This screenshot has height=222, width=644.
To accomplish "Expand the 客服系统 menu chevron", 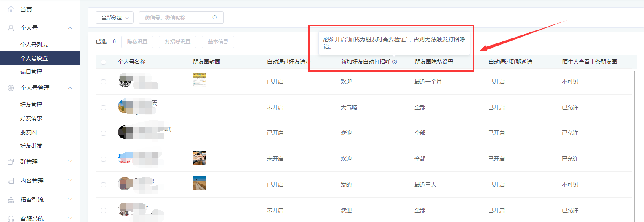I will [70, 219].
